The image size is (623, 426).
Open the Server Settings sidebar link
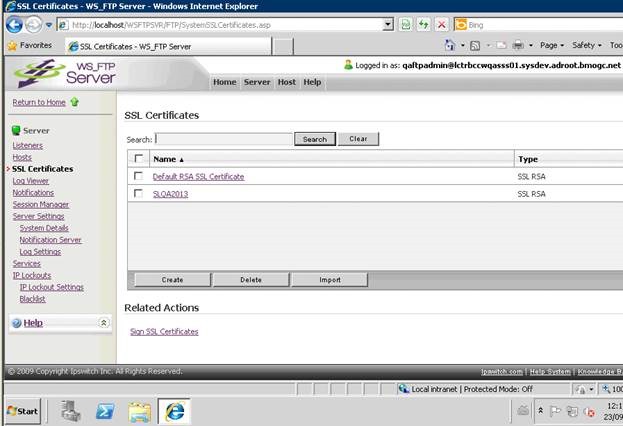point(38,217)
